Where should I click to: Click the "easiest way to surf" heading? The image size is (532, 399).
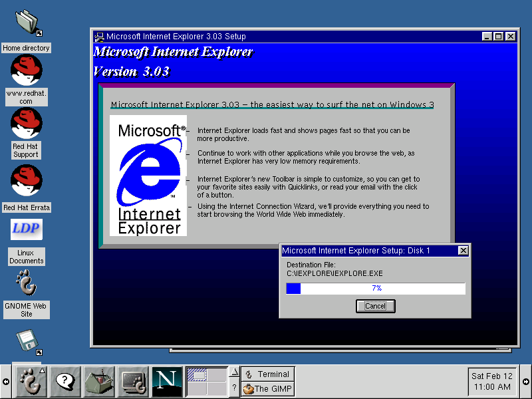[272, 104]
